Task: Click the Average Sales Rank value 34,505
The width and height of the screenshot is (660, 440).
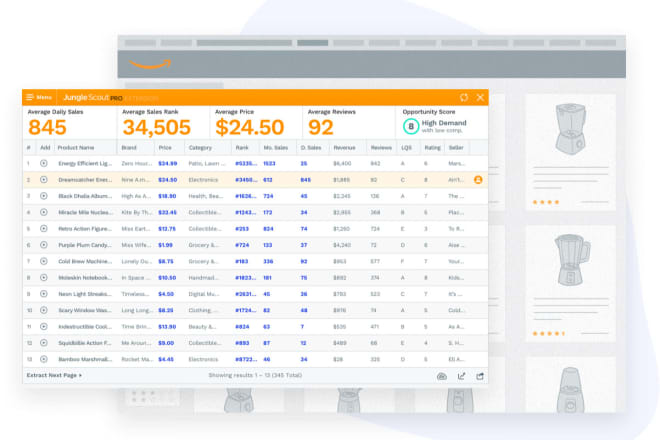Action: [x=157, y=127]
